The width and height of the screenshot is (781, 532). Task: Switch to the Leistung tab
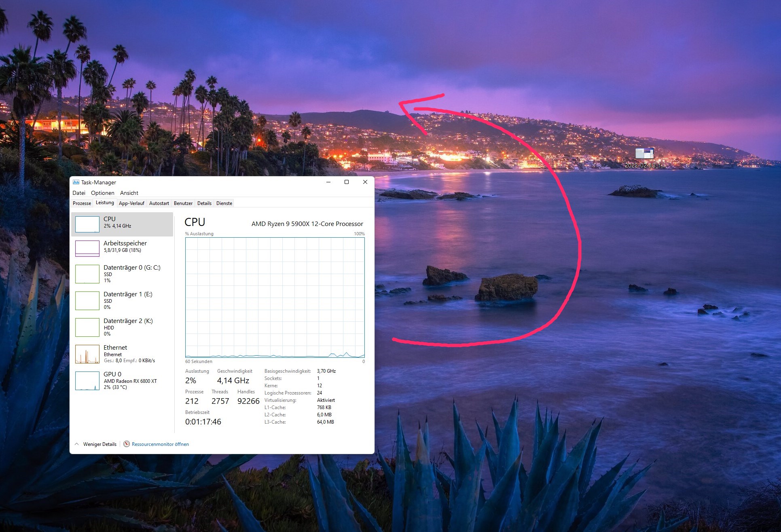pyautogui.click(x=105, y=203)
